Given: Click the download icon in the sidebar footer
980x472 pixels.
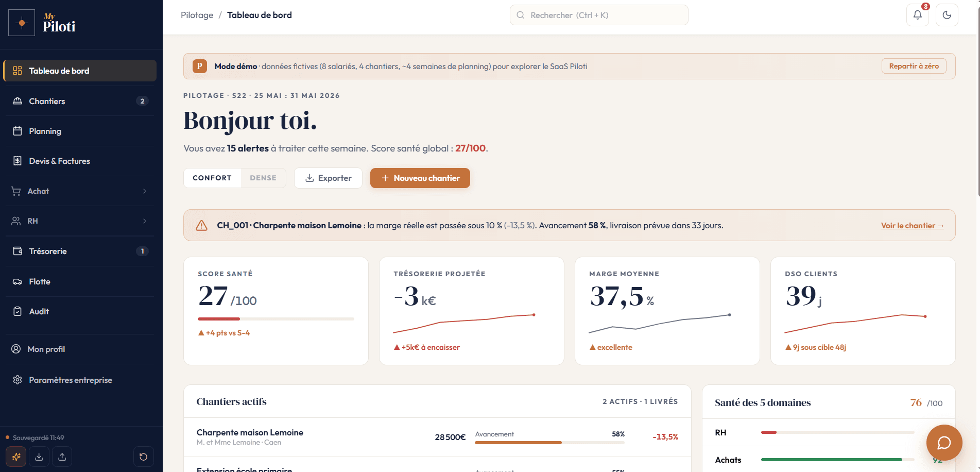Looking at the screenshot, I should point(39,457).
